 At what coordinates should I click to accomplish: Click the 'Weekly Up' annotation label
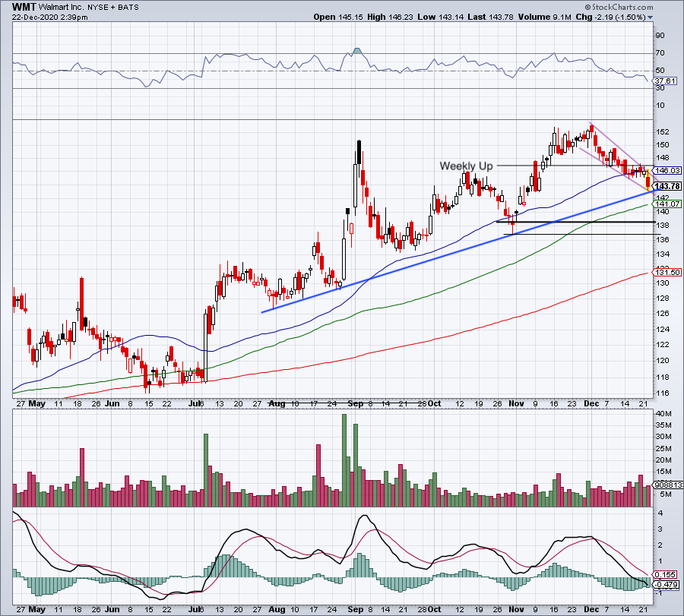[466, 166]
